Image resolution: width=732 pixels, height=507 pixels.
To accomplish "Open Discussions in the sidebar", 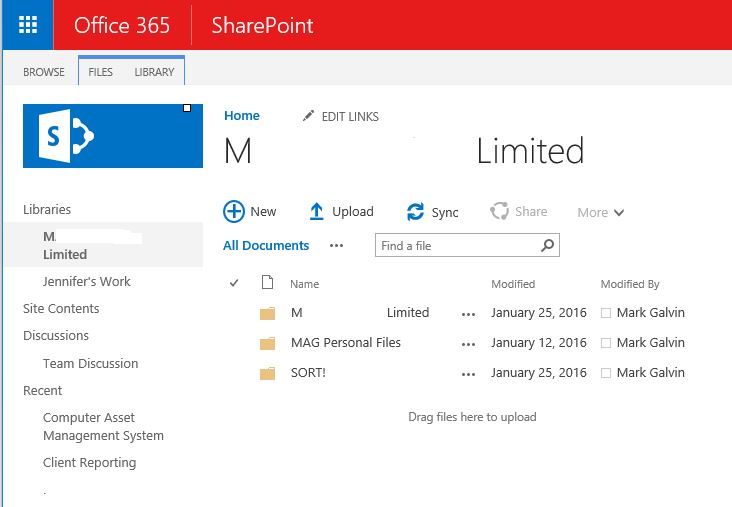I will coord(56,335).
